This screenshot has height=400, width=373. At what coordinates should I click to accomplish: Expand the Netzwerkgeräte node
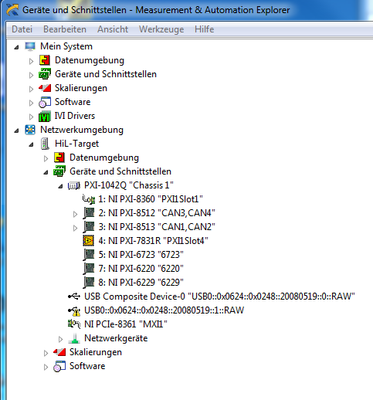[x=60, y=339]
